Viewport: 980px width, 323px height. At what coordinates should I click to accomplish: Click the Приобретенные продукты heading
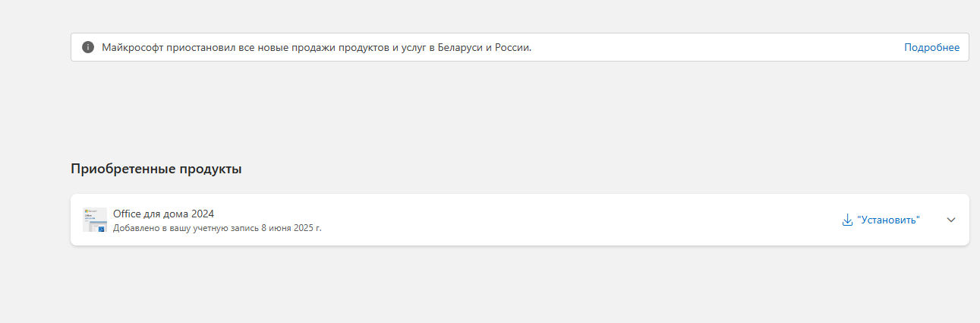coord(156,169)
